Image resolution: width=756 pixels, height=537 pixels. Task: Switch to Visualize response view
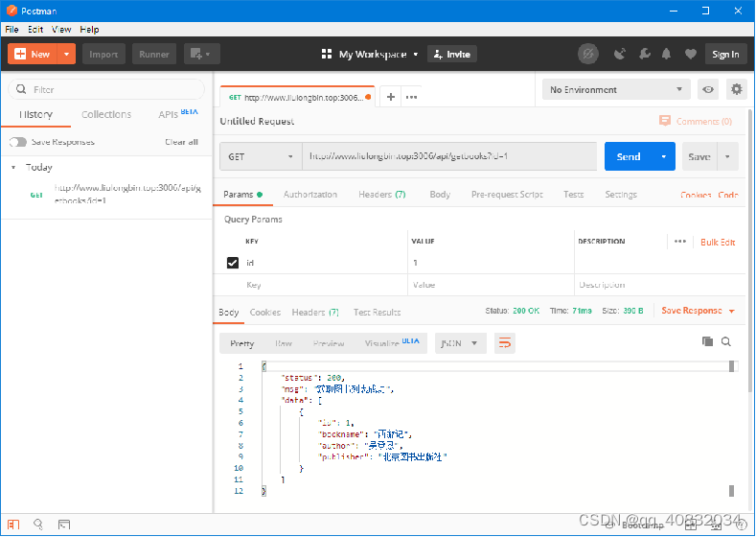(x=392, y=342)
